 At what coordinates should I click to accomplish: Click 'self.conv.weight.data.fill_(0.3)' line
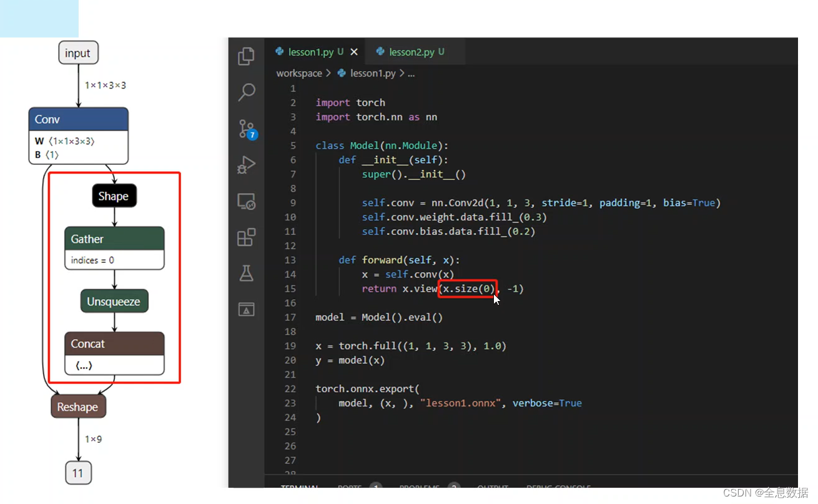[454, 217]
